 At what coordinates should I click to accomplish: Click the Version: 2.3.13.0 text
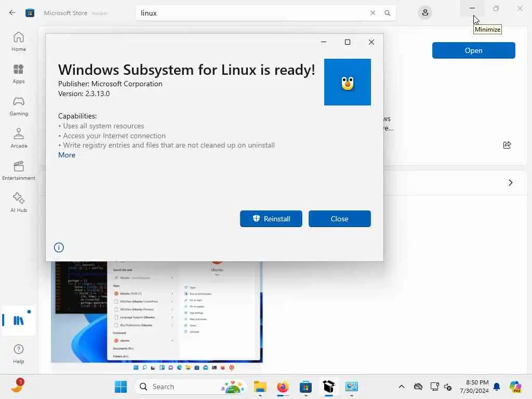(x=84, y=94)
